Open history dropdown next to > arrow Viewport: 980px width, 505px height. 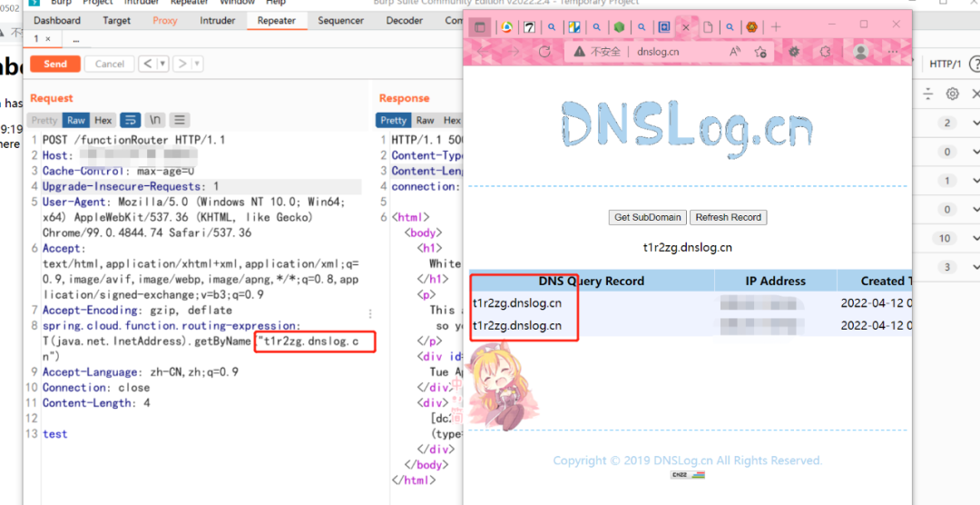(x=197, y=64)
